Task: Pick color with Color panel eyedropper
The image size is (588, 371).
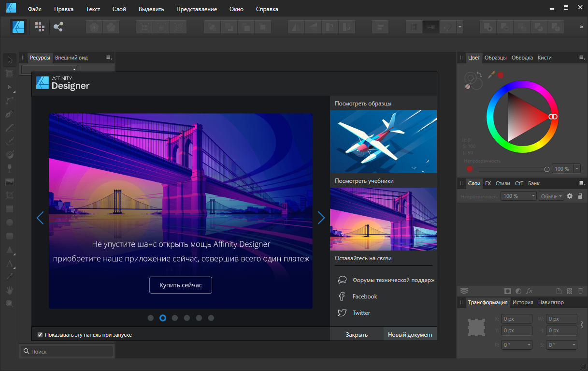Action: pos(492,74)
